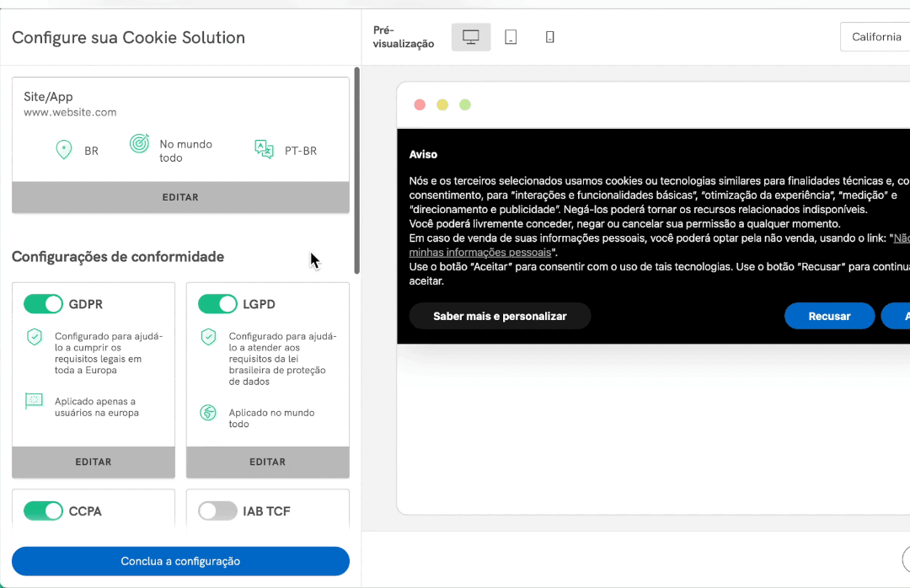Select the desktop preview icon
The height and width of the screenshot is (588, 910).
pyautogui.click(x=471, y=37)
